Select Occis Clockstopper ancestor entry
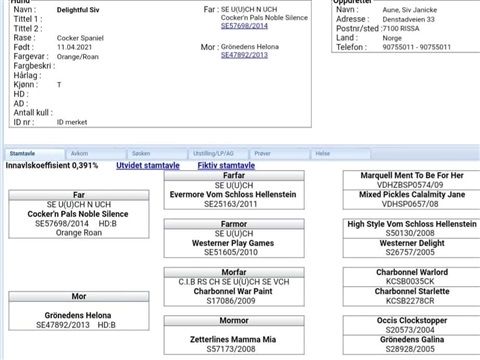 pos(412,321)
